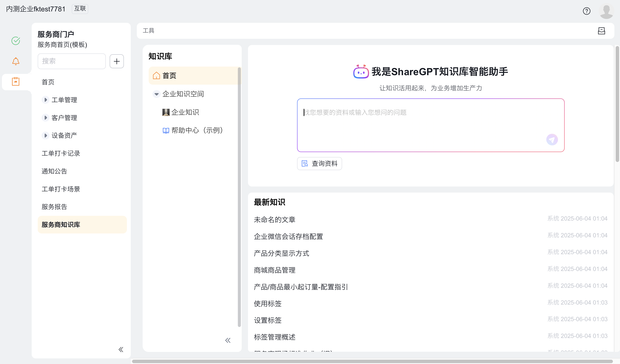Click the plus add button beside search
Viewport: 620px width, 364px height.
(117, 61)
